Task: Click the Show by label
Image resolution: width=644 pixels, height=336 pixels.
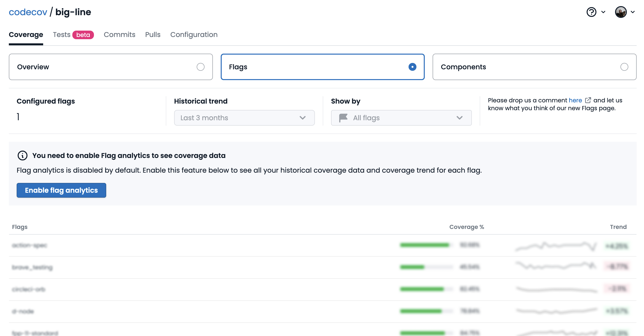Action: pyautogui.click(x=346, y=101)
